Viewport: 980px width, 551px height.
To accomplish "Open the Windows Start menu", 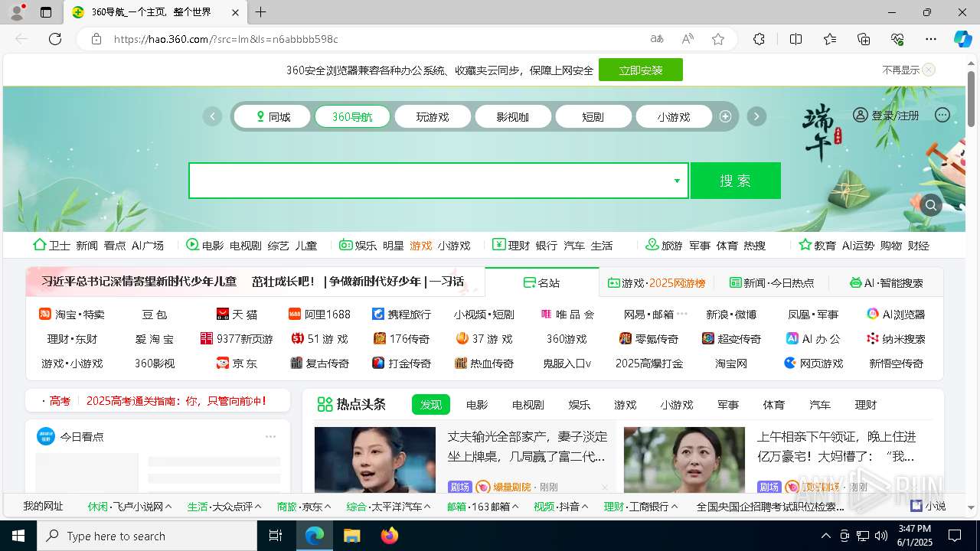I will pos(18,536).
